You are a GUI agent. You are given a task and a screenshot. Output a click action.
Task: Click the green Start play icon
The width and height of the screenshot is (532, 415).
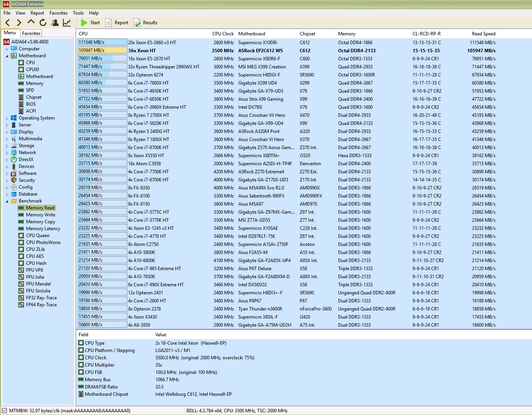coord(84,23)
